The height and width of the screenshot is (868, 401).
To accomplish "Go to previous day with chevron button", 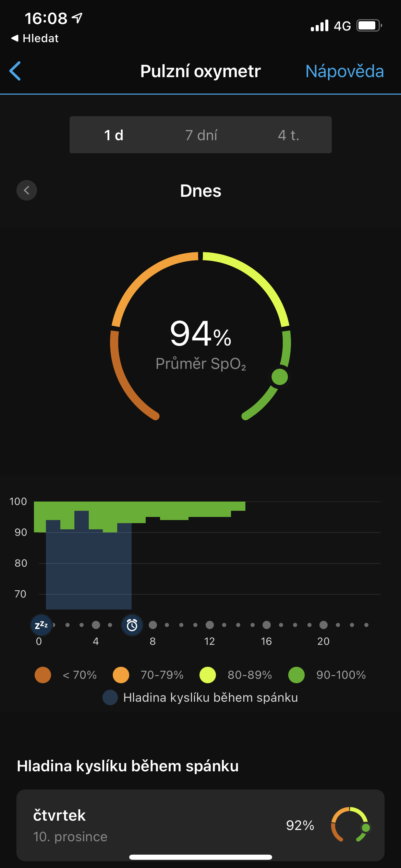I will point(27,190).
